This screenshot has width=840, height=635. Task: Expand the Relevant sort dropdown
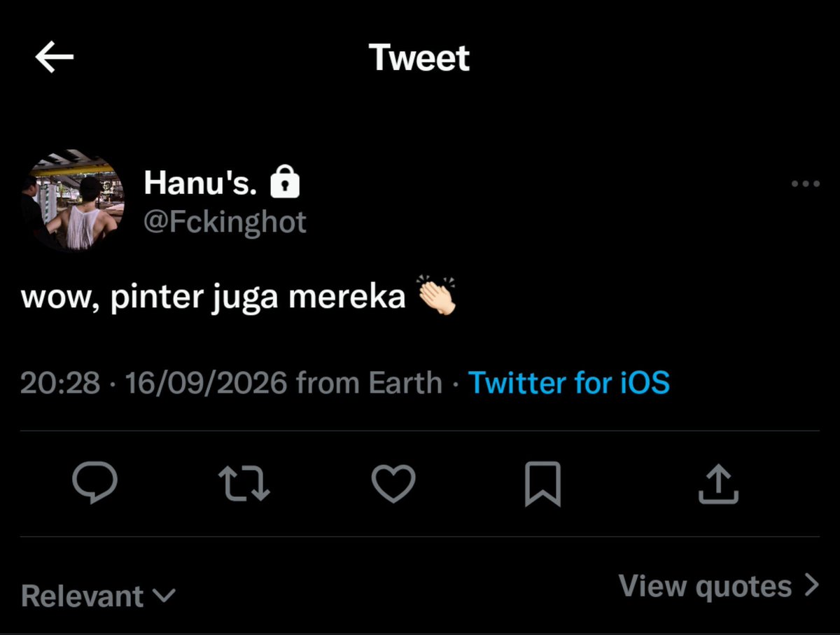point(98,596)
